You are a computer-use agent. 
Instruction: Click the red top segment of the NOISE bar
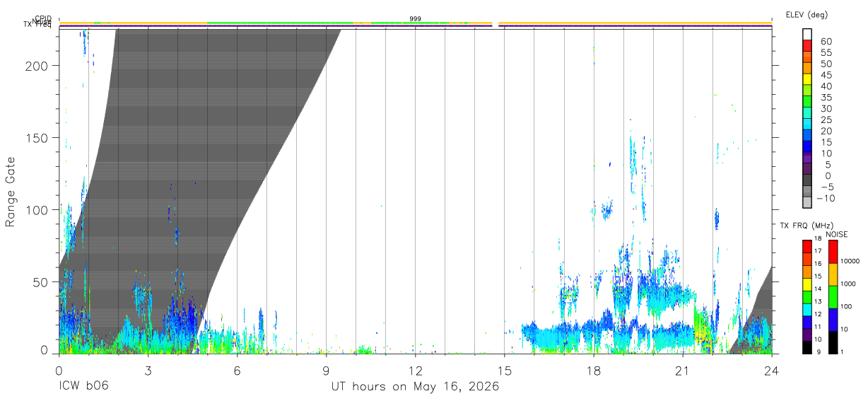pos(833,251)
